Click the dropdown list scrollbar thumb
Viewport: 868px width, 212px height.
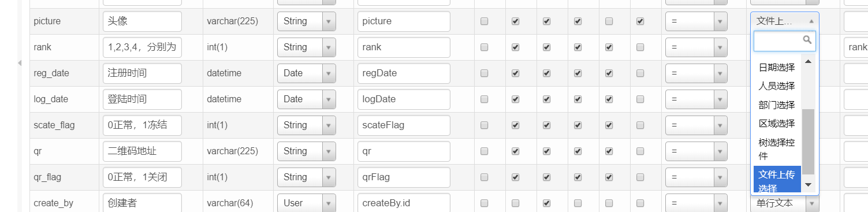(x=809, y=142)
